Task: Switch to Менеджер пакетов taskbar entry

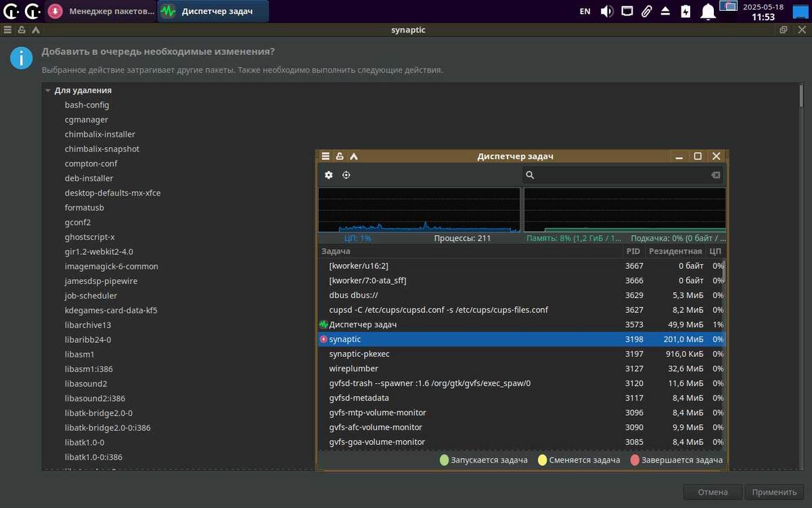Action: pyautogui.click(x=101, y=11)
